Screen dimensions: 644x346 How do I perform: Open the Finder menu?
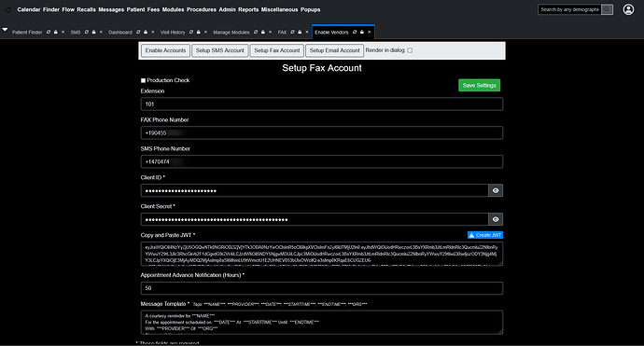pyautogui.click(x=51, y=9)
